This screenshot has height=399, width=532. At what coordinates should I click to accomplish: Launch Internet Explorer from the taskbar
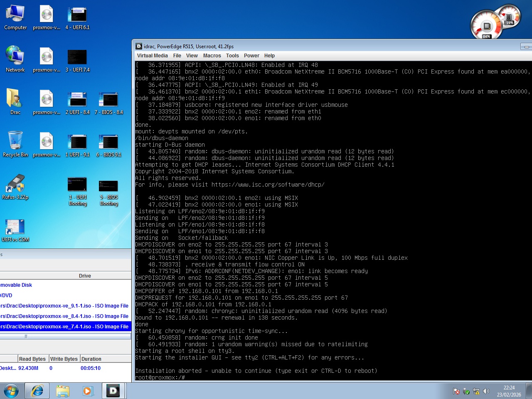(x=37, y=391)
